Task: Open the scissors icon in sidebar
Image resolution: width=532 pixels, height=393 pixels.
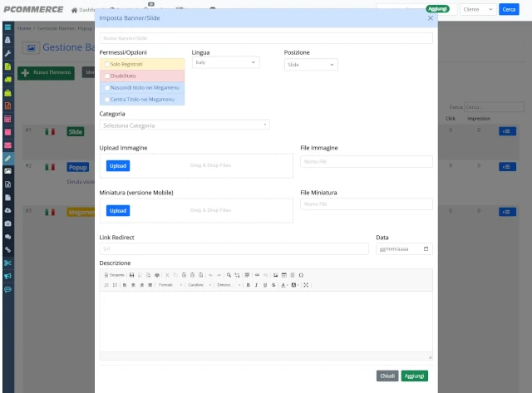Action: point(7,263)
